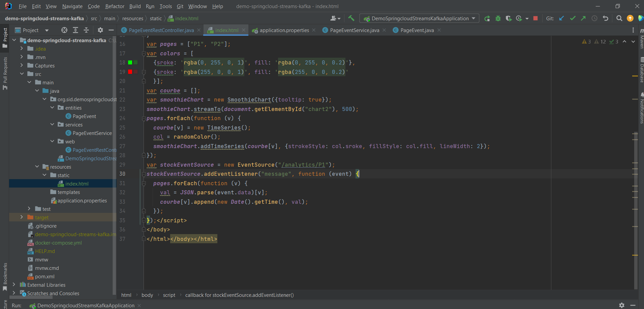This screenshot has width=644, height=309.
Task: Select PageEventService in the project tree
Action: 92,133
